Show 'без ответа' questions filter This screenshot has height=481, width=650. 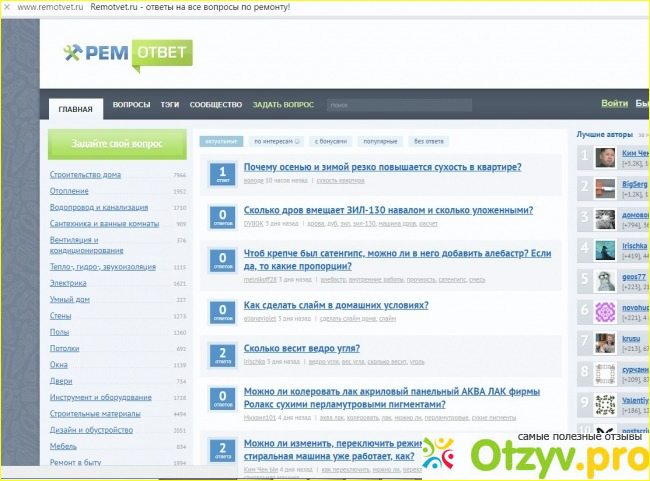(430, 142)
